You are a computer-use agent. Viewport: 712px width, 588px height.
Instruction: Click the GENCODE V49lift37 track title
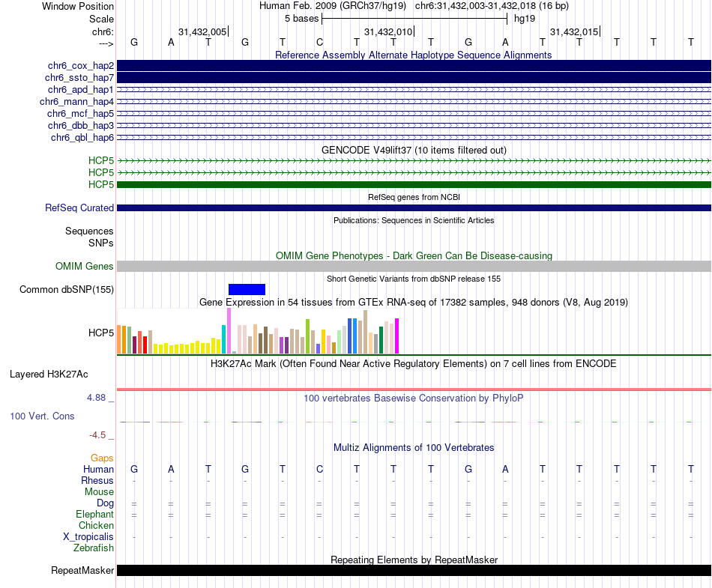[414, 150]
